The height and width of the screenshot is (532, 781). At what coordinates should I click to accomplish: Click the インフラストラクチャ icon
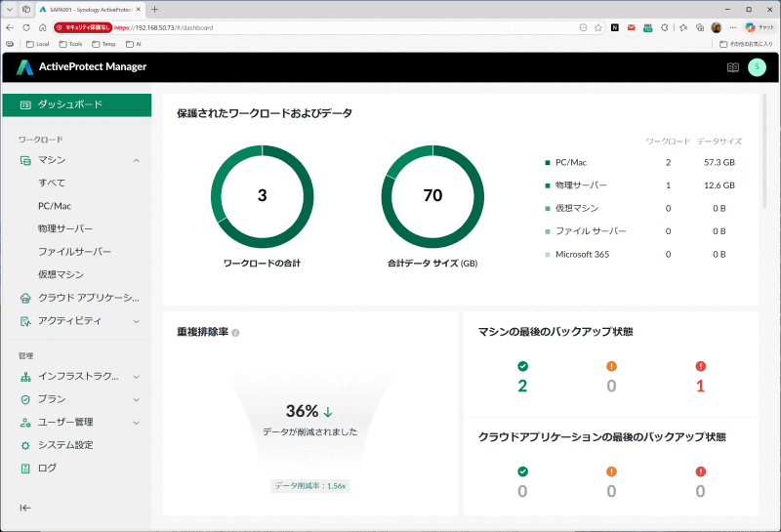(x=25, y=377)
